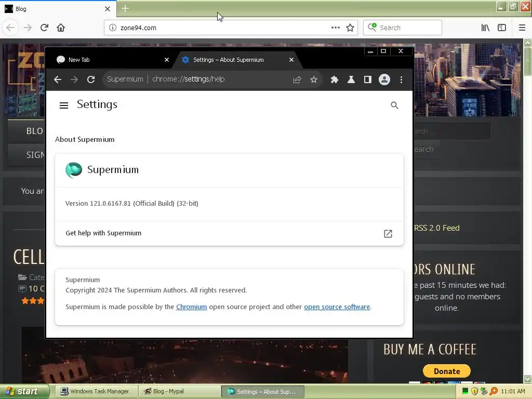Open the open source software link

pyautogui.click(x=337, y=307)
